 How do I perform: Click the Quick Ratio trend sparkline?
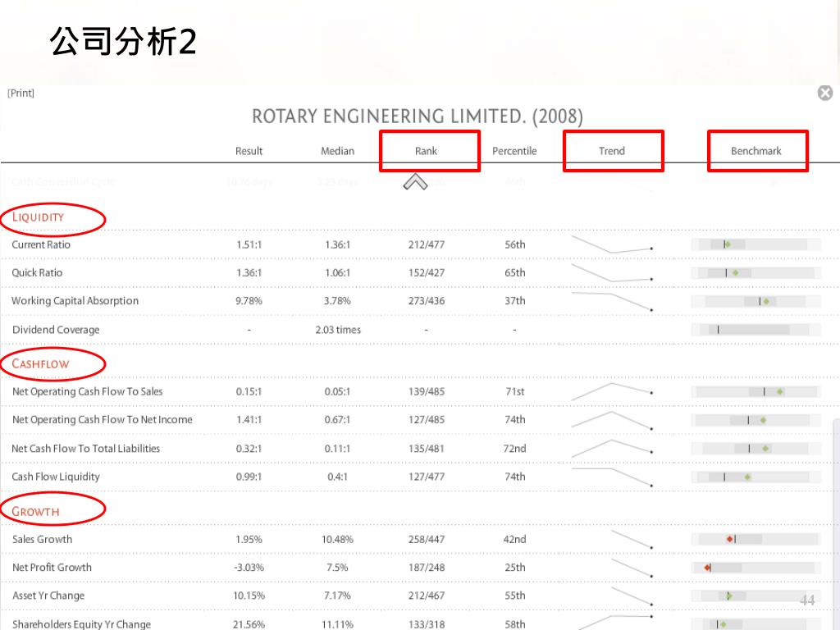(612, 272)
